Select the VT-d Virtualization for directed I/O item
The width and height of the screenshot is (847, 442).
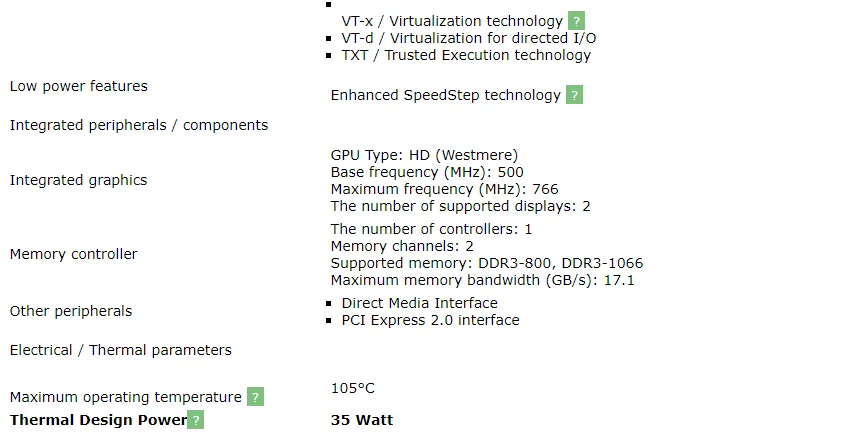pyautogui.click(x=468, y=38)
